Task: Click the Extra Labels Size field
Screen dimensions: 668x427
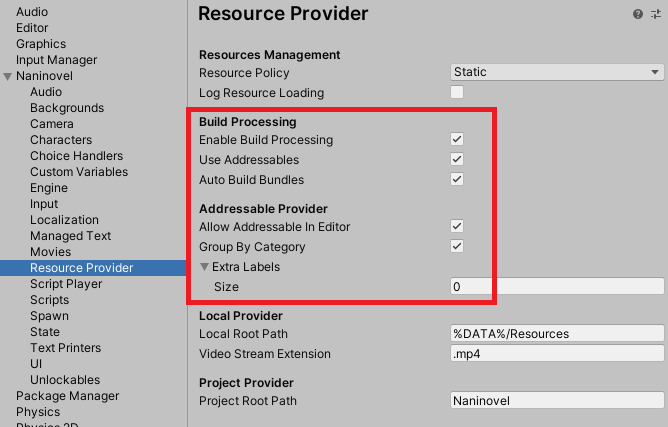Action: pos(557,287)
